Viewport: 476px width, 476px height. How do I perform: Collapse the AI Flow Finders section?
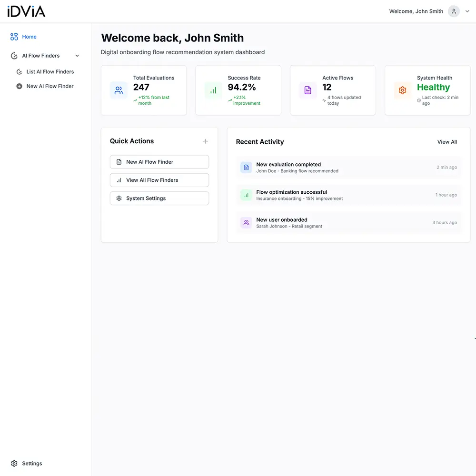77,55
